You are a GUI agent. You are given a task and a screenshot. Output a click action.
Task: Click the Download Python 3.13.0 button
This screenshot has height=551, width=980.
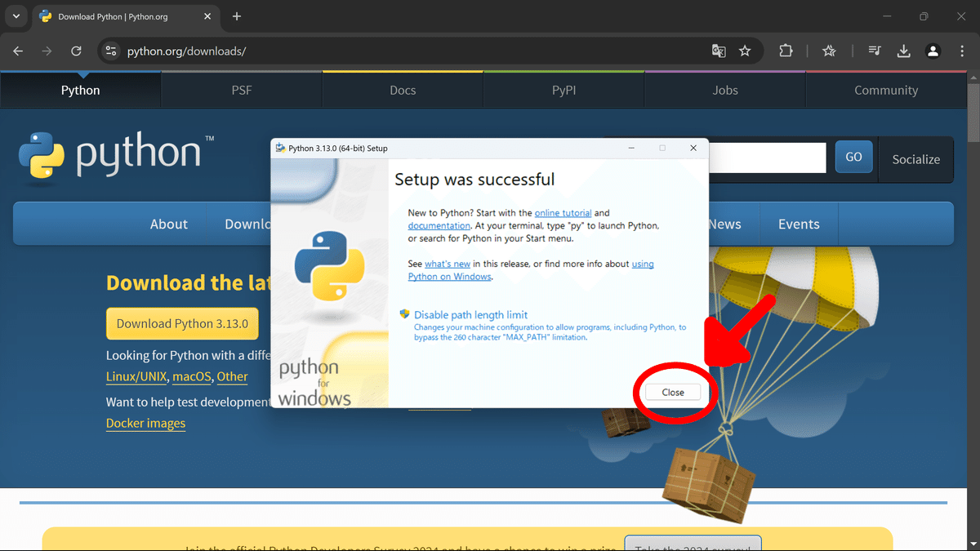[182, 323]
